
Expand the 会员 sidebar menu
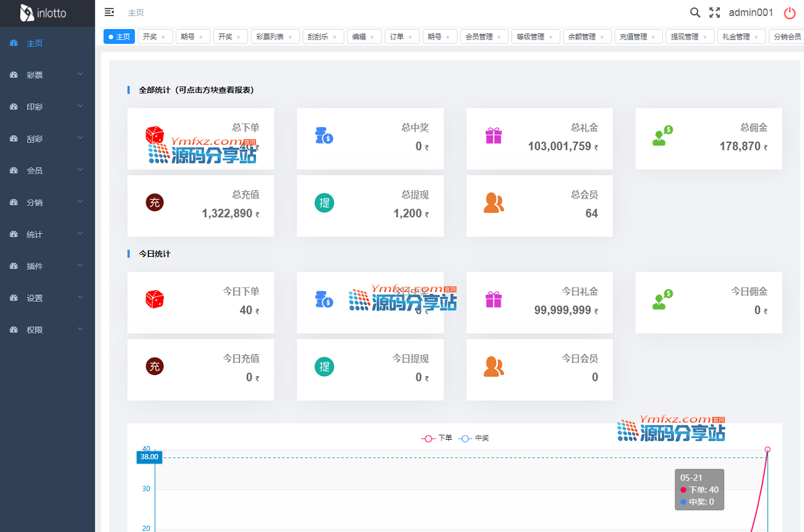47,171
